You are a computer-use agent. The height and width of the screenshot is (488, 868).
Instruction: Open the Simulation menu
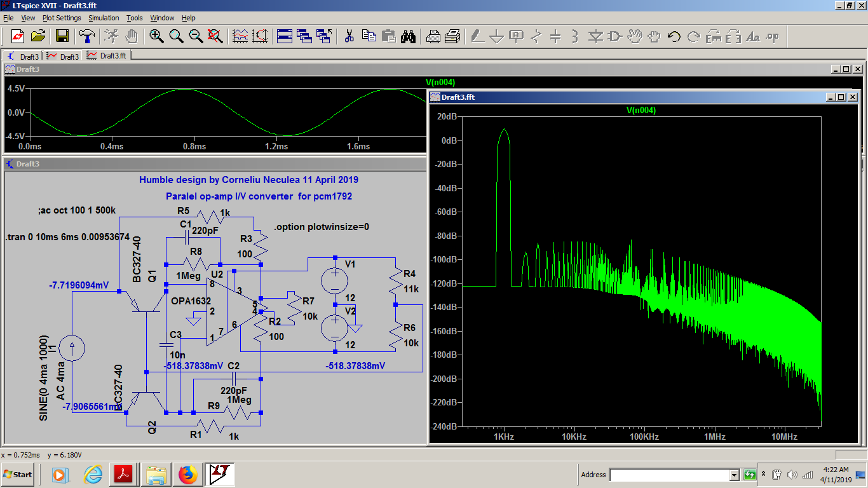pos(104,18)
